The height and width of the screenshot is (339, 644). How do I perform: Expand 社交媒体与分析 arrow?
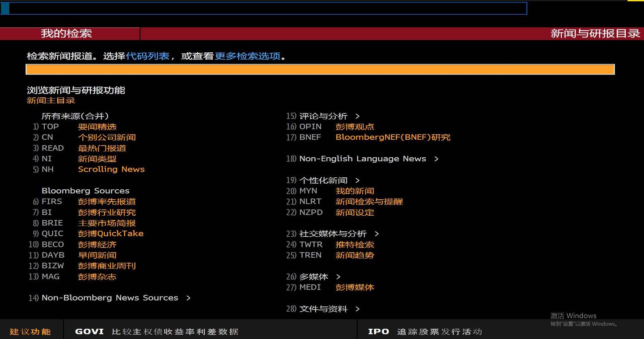pos(377,234)
